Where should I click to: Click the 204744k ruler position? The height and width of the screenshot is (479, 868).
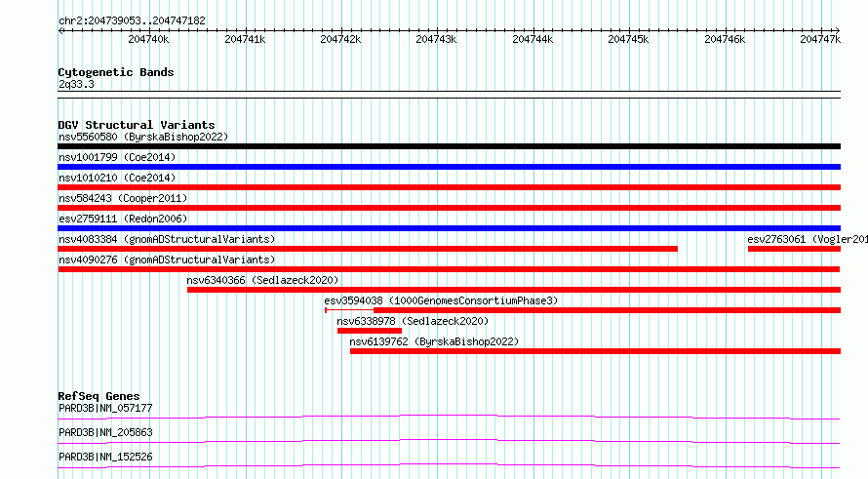tap(533, 39)
